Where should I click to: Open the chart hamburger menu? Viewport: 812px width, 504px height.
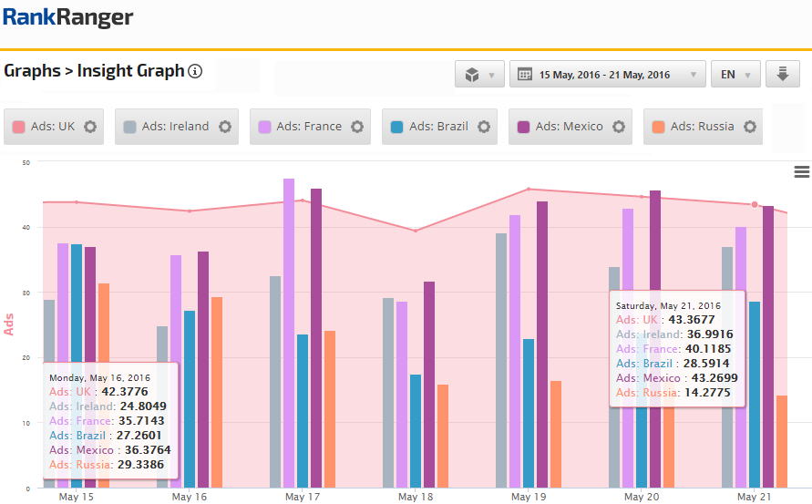point(801,171)
